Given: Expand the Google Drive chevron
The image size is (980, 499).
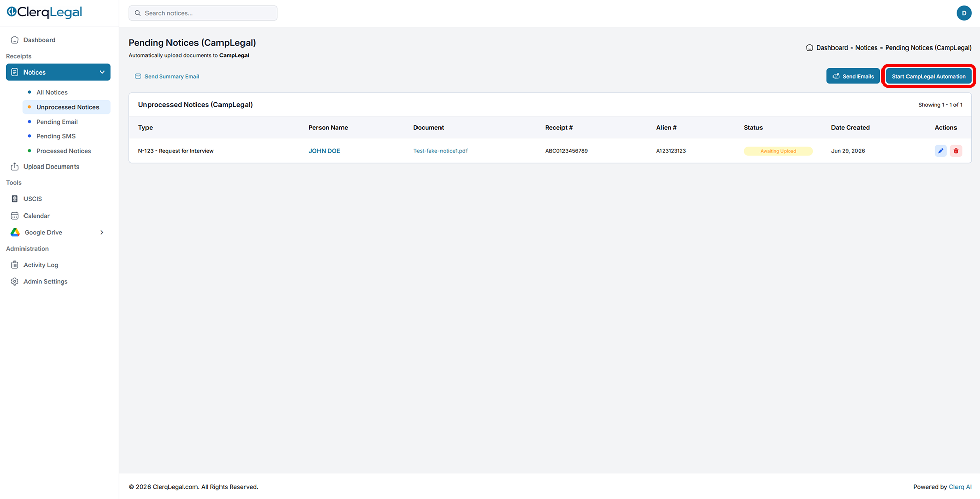Looking at the screenshot, I should 102,232.
